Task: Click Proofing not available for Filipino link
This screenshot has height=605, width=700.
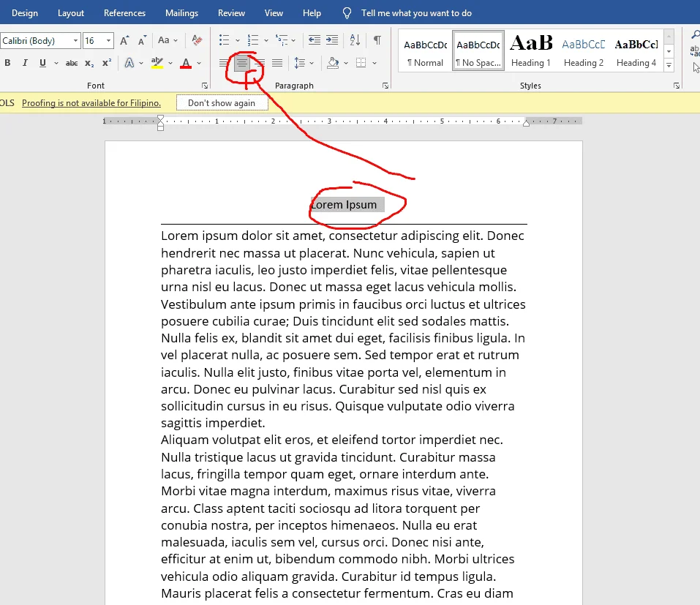Action: point(91,103)
